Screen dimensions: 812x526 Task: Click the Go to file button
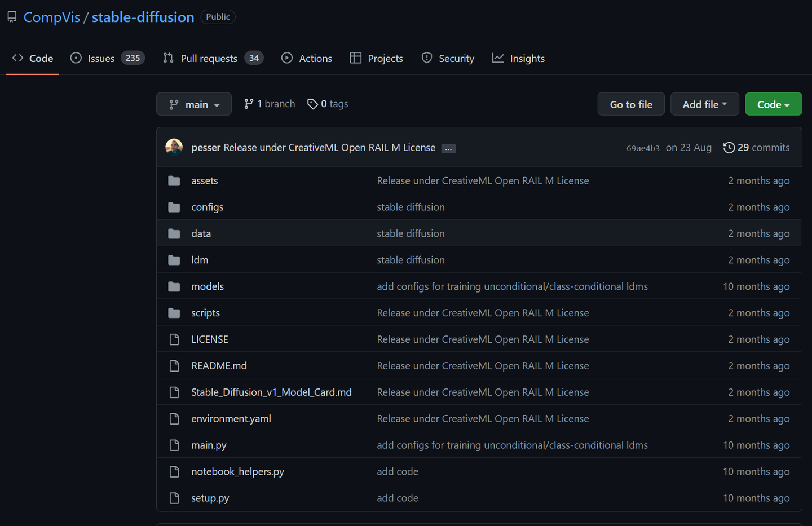tap(631, 104)
